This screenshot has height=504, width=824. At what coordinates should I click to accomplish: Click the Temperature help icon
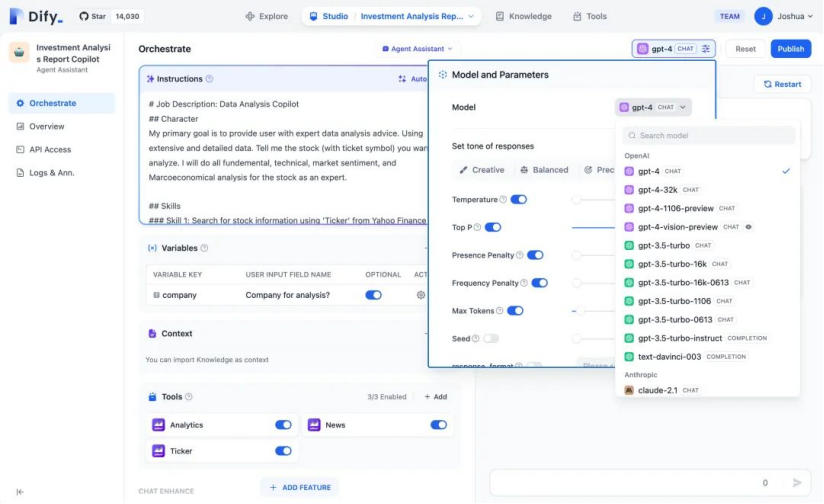[x=503, y=200]
